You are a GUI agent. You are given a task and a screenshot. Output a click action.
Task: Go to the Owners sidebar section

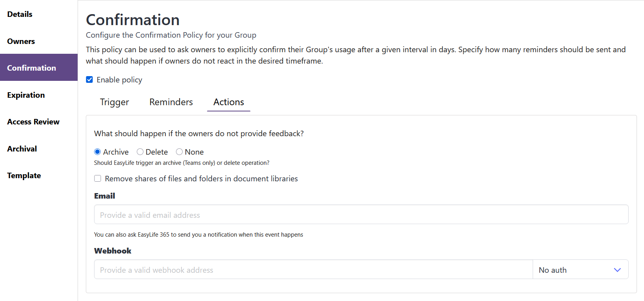click(21, 41)
